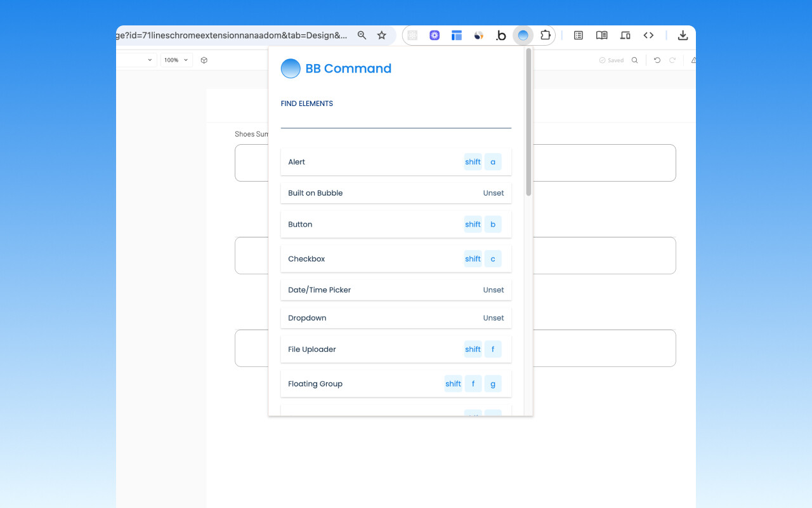The image size is (812, 508).
Task: Click the undo arrow in the editor
Action: pos(657,60)
